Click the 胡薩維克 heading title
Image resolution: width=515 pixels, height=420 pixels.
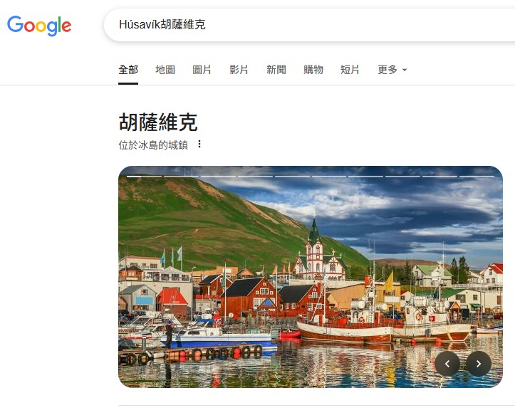tap(158, 122)
